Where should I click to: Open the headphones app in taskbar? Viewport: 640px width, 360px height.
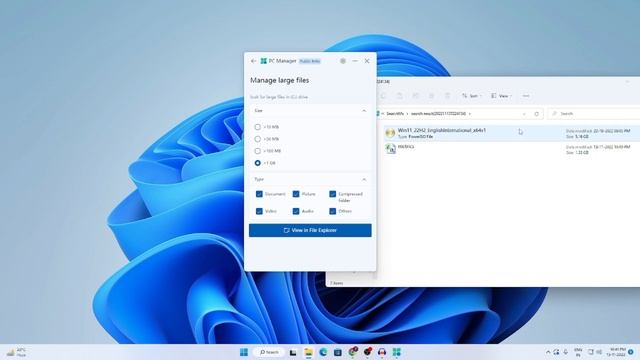(x=382, y=352)
